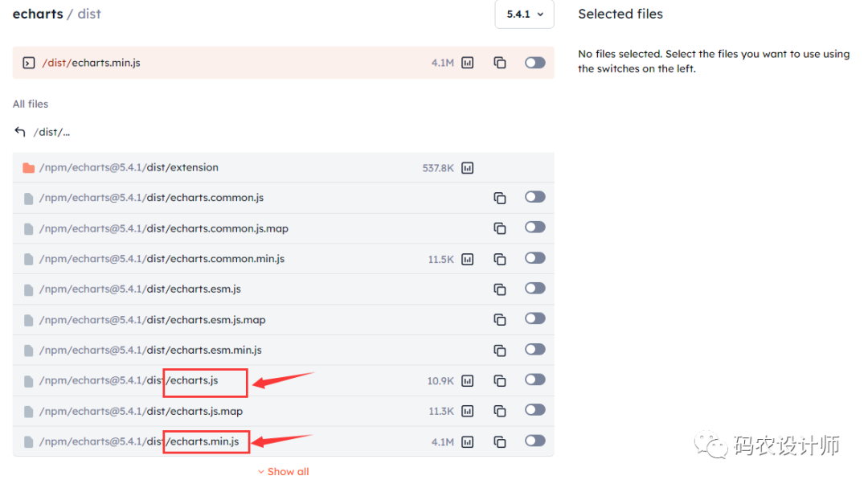
Task: Open stats icon for default echarts.min.js
Action: (468, 63)
